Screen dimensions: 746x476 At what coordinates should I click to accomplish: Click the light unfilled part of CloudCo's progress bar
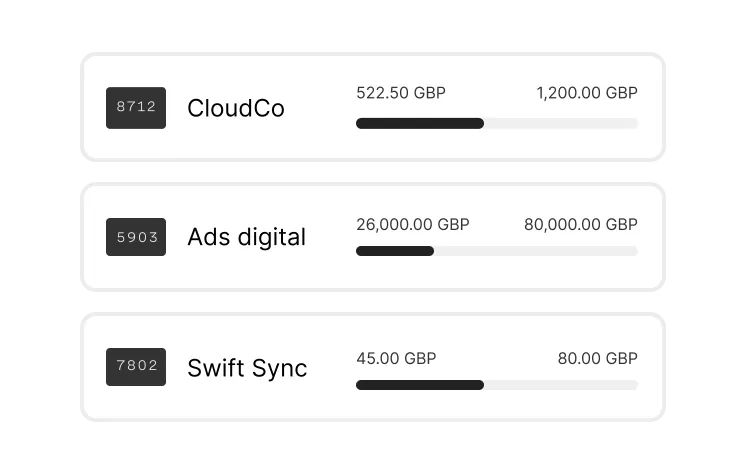tap(560, 124)
